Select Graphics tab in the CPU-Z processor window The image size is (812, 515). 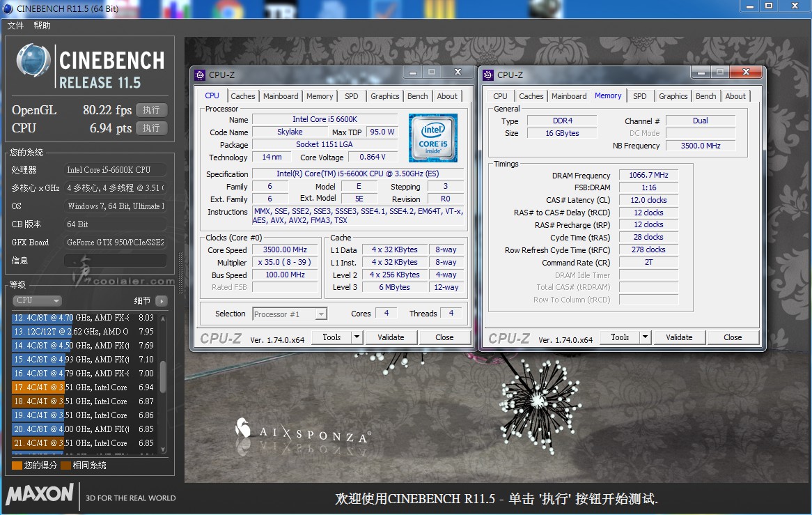[x=385, y=96]
